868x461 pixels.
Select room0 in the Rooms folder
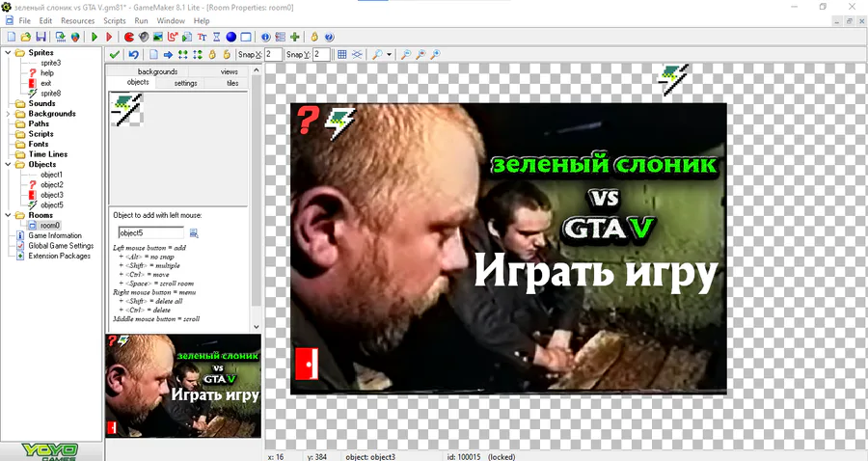(49, 226)
